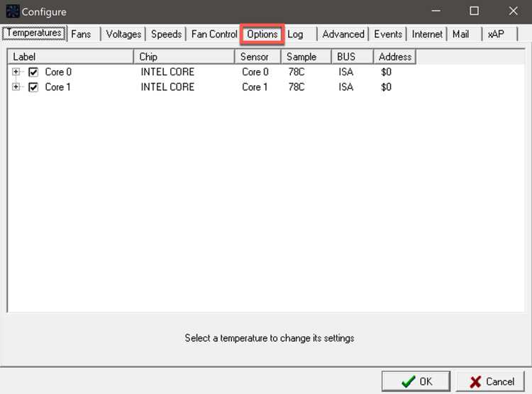Click the Cancel button

491,381
